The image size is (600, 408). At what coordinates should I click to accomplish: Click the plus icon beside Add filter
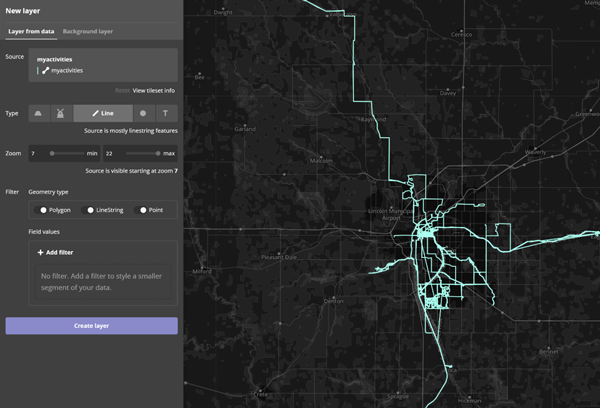pos(40,252)
